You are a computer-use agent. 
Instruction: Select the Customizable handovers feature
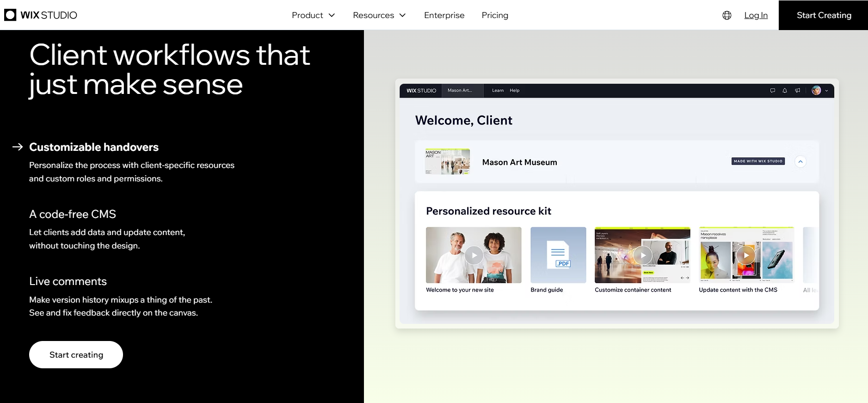coord(94,147)
